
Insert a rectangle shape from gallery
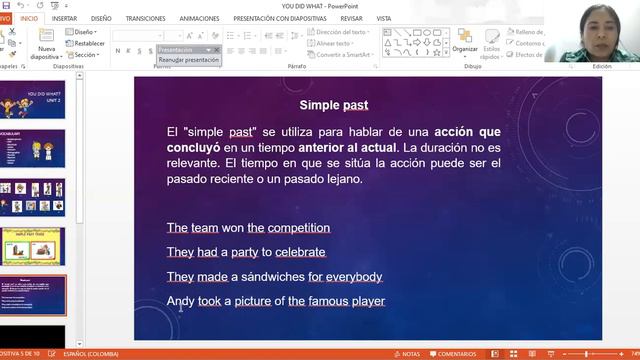(x=417, y=32)
